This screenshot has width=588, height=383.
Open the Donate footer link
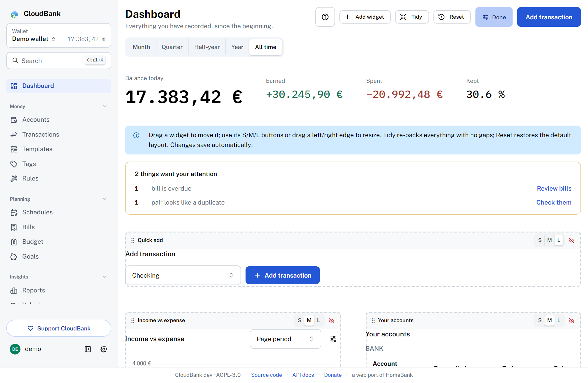(333, 375)
